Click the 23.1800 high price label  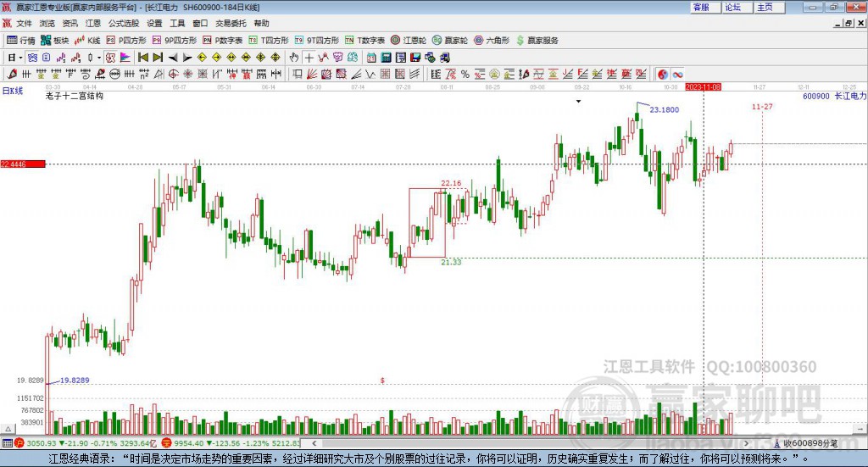[x=665, y=109]
